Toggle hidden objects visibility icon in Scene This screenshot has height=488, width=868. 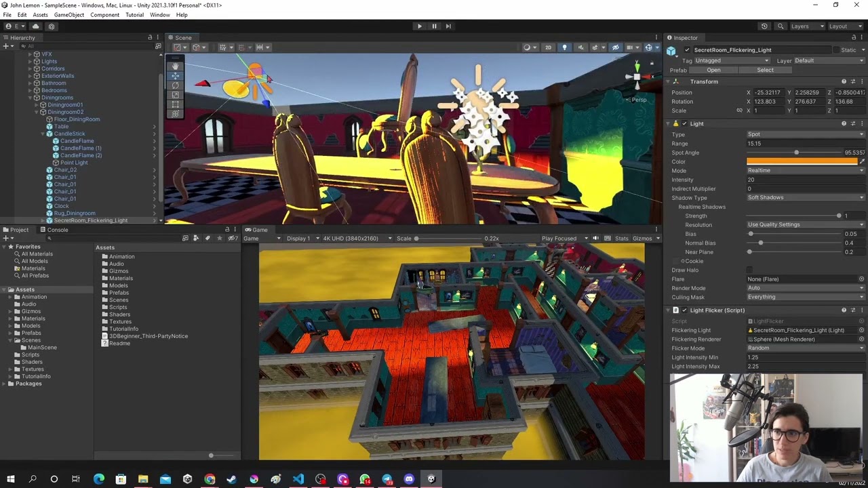point(615,47)
